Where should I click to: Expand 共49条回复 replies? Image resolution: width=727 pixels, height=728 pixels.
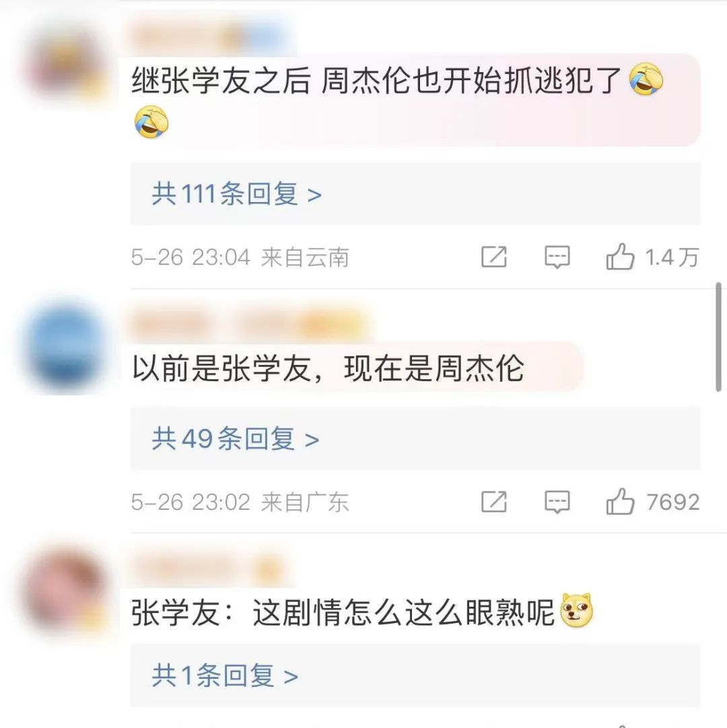(235, 438)
